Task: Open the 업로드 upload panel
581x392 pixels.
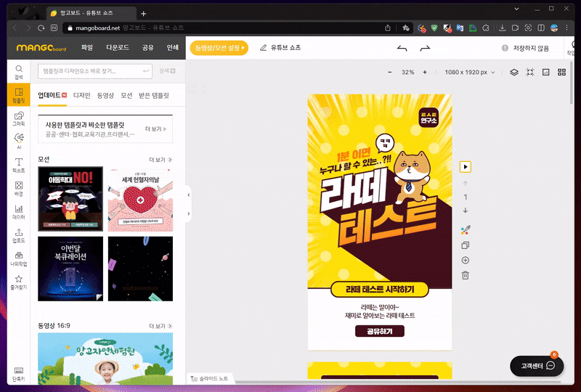Action: pos(19,235)
